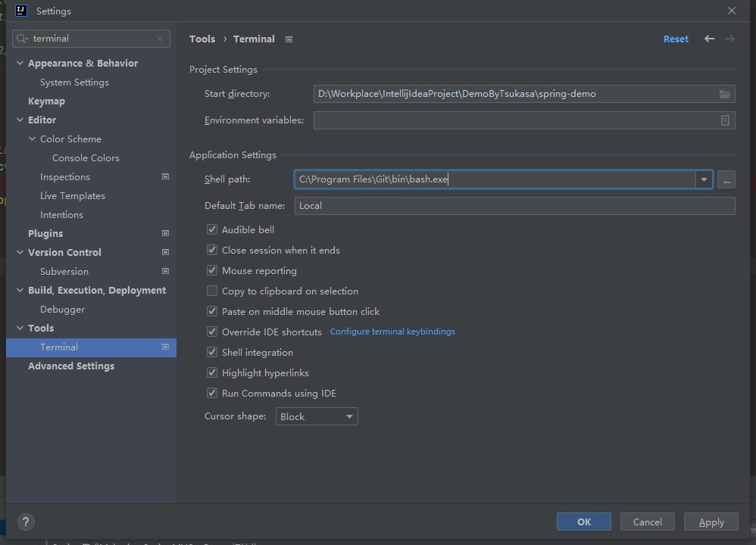Click the Apply button

point(711,522)
